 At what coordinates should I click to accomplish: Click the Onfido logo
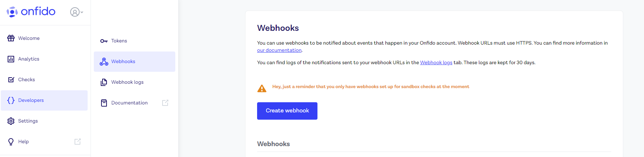click(31, 12)
